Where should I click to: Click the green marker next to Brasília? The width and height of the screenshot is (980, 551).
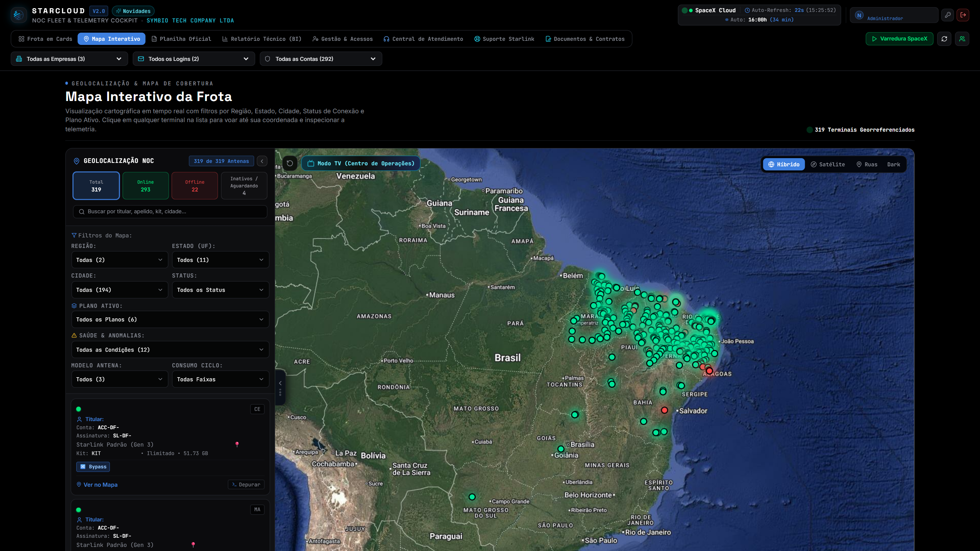561,449
